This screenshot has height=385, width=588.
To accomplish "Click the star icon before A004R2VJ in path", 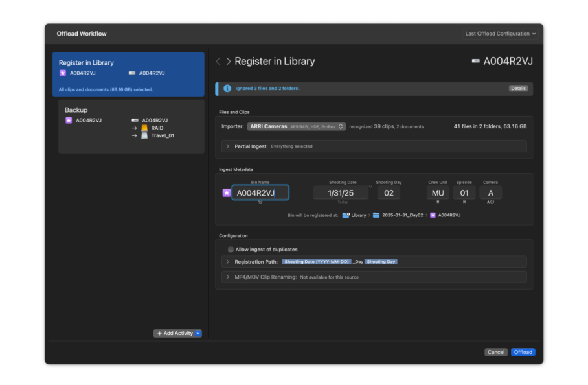I will (433, 215).
